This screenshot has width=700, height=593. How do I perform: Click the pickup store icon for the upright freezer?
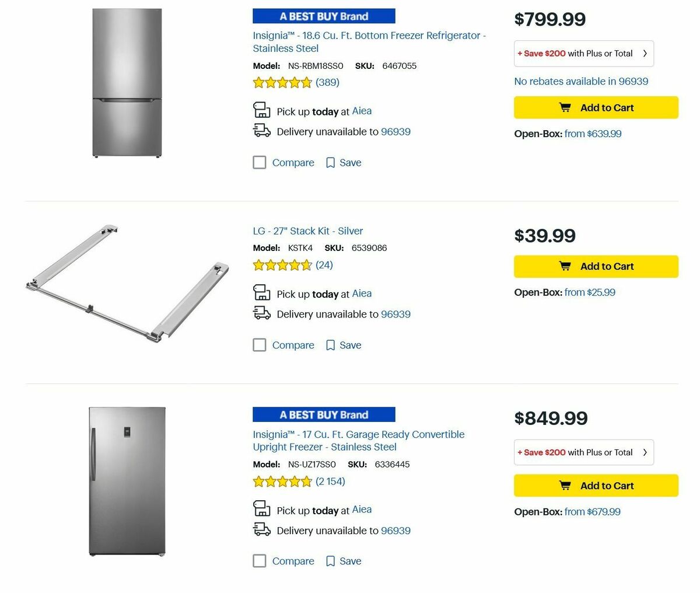coord(261,510)
